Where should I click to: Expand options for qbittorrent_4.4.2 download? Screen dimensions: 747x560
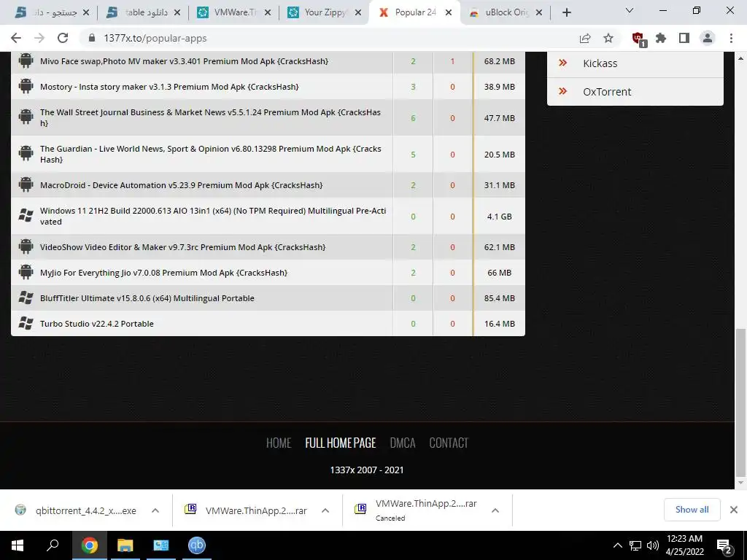tap(155, 510)
